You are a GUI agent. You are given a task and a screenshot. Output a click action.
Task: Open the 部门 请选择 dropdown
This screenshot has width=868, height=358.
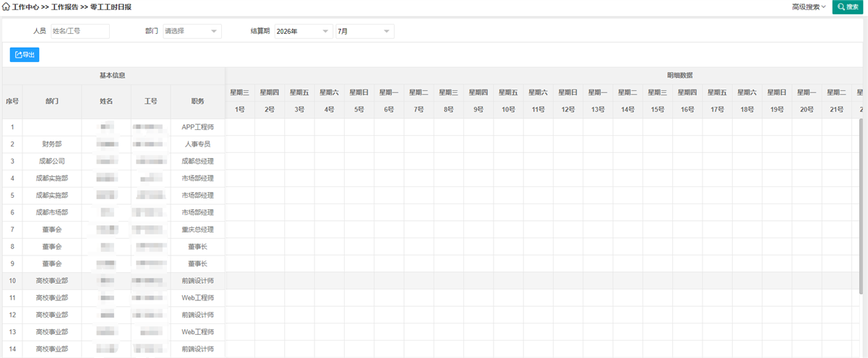pyautogui.click(x=192, y=31)
